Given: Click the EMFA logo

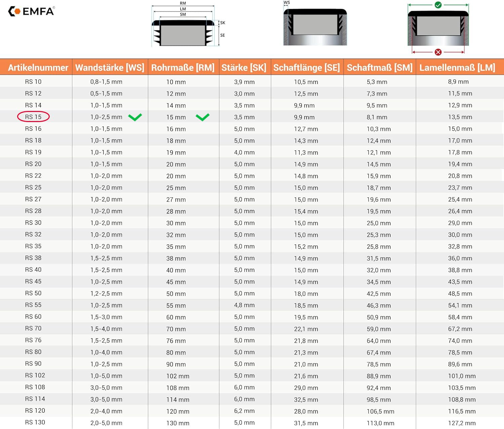Looking at the screenshot, I should coord(31,11).
